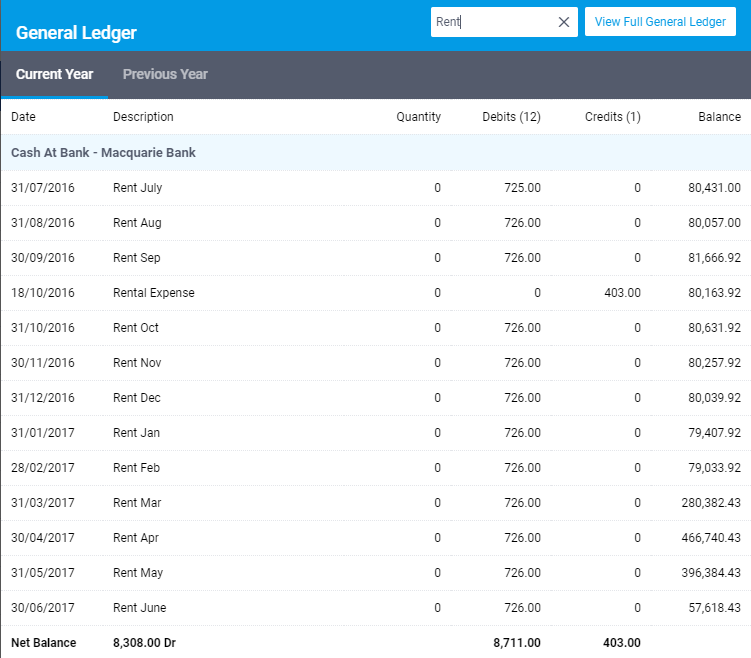The image size is (751, 658).
Task: Click the date 31/07/2016
Action: click(x=43, y=188)
